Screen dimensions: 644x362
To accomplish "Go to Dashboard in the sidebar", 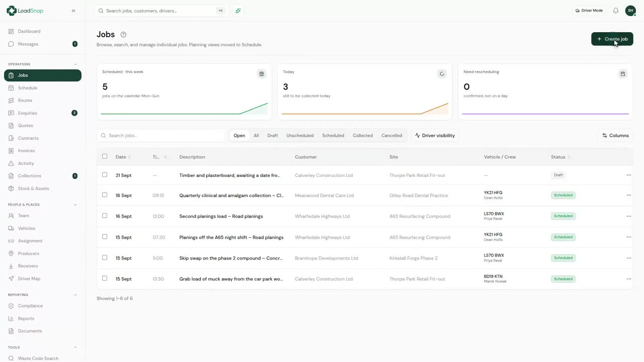I will [43, 31].
